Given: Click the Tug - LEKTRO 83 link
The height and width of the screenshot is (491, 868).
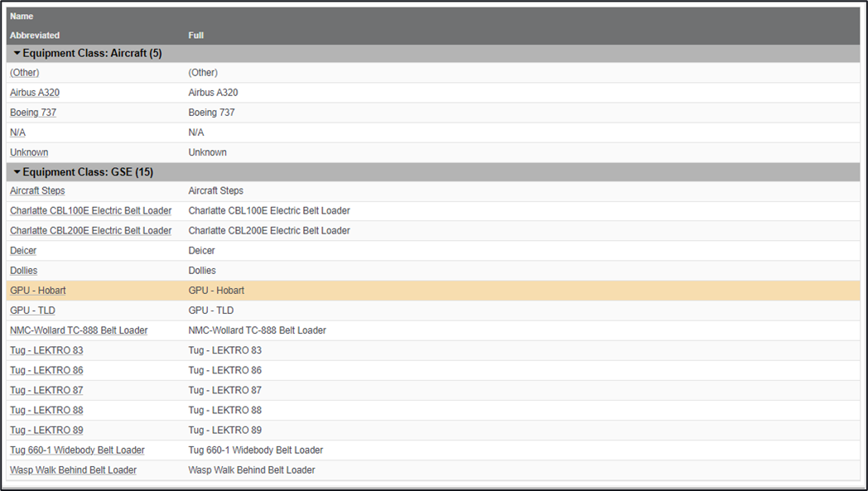Looking at the screenshot, I should (46, 350).
